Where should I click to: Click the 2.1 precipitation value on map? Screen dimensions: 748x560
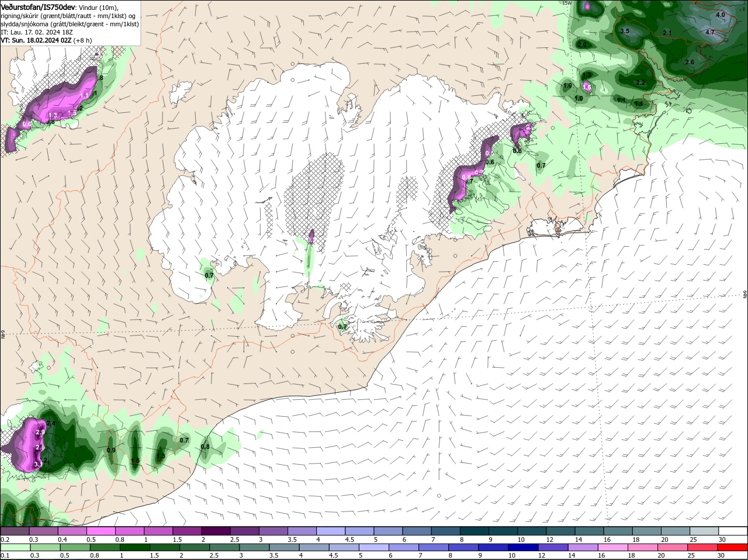668,33
